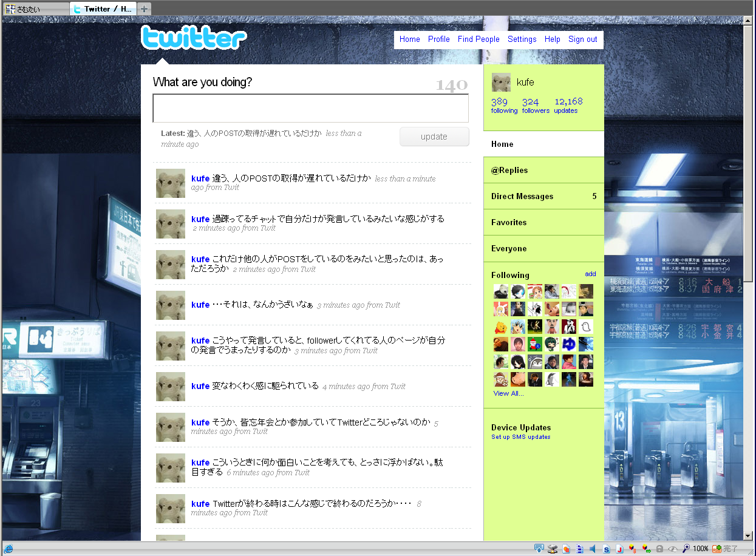
Task: Click the Device Updates heading
Action: (521, 427)
